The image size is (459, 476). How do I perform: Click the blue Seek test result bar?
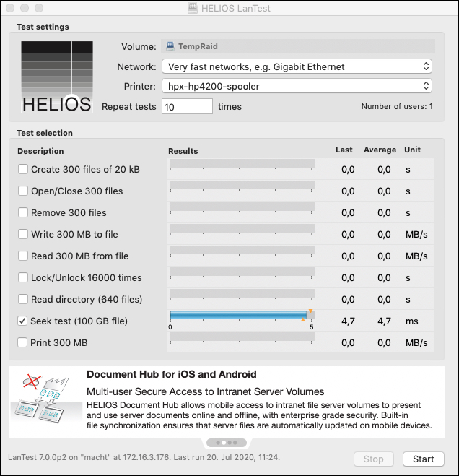pyautogui.click(x=238, y=315)
